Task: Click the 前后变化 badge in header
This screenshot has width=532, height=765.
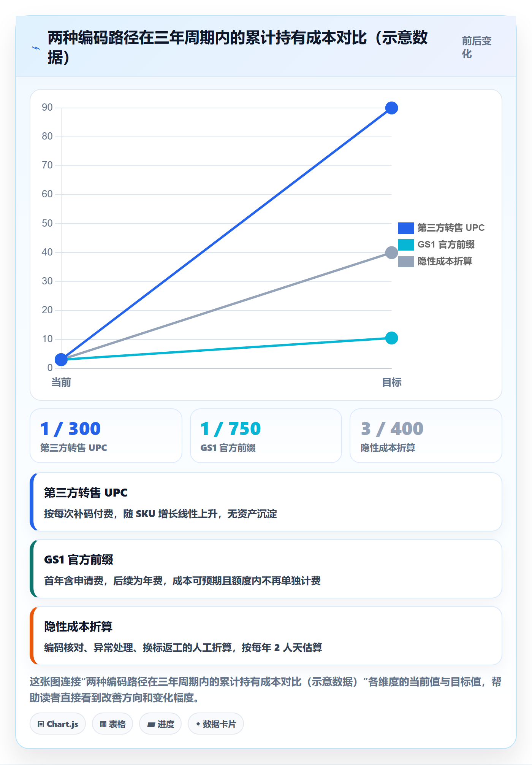Action: point(477,48)
